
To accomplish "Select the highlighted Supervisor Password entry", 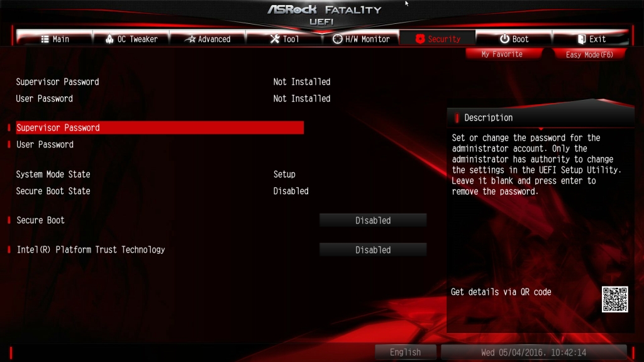I will coord(160,128).
